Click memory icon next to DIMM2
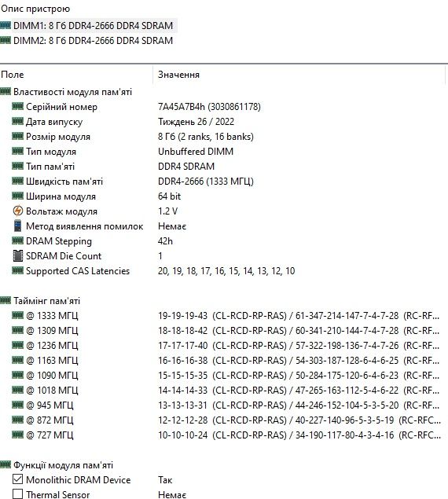This screenshot has width=448, height=499. 6,40
